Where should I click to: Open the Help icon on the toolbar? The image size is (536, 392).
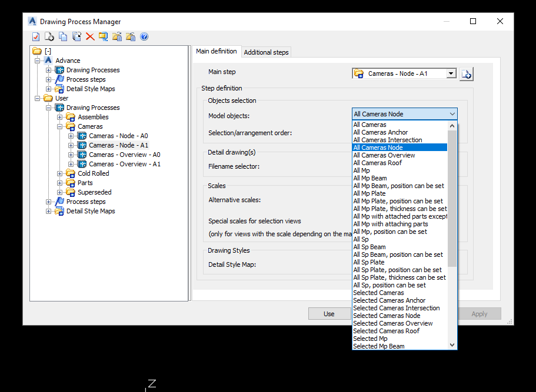[x=144, y=36]
